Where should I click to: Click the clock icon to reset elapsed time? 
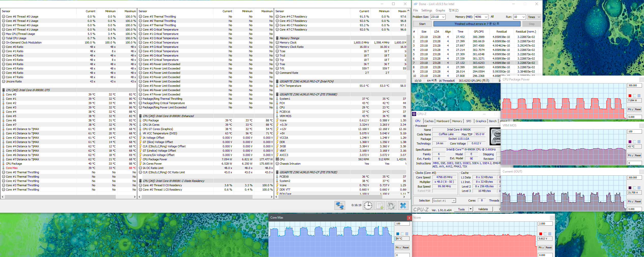coord(368,205)
